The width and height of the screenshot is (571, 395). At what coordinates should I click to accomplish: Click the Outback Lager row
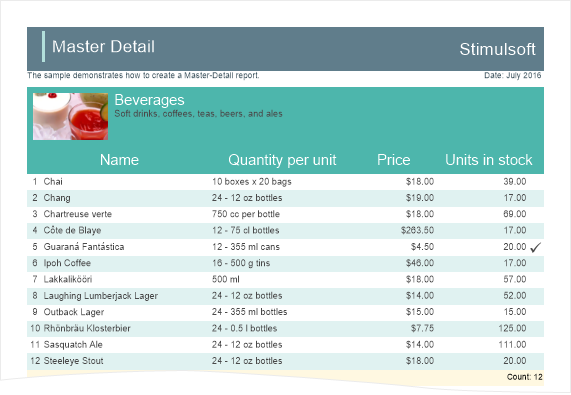pyautogui.click(x=286, y=312)
